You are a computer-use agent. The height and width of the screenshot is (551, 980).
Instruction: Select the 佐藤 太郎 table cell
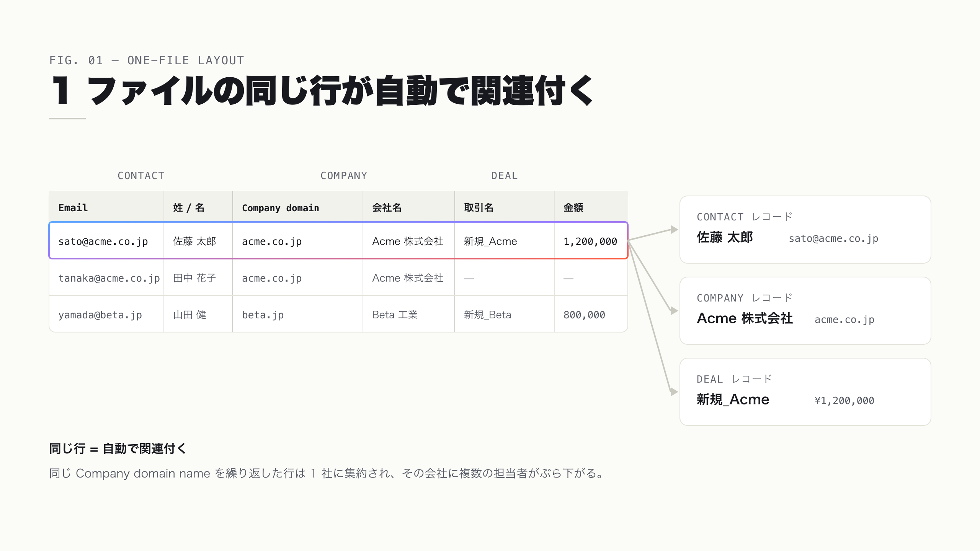tap(198, 241)
